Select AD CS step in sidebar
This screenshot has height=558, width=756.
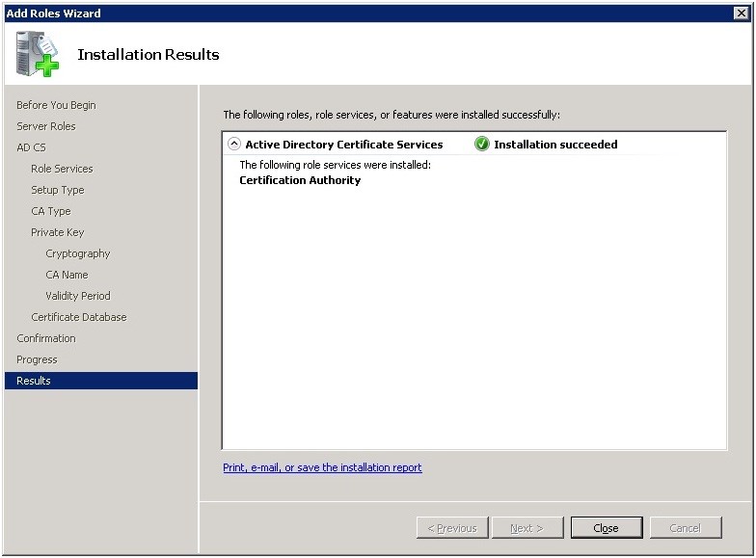(x=31, y=147)
